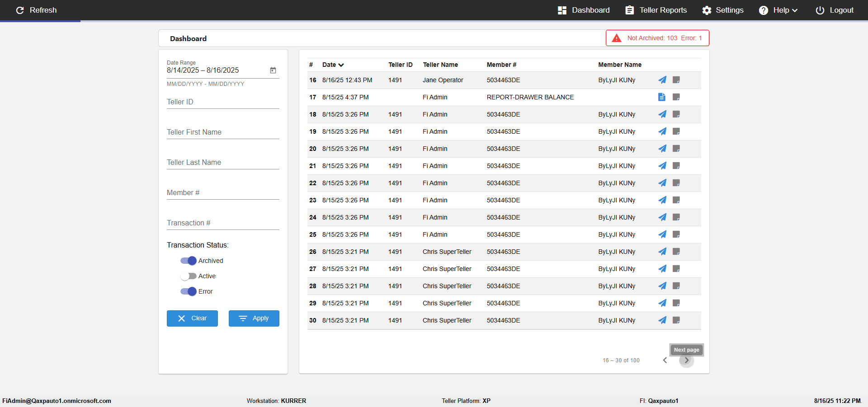Turn off the Error status toggle
This screenshot has height=407, width=868.
point(189,291)
